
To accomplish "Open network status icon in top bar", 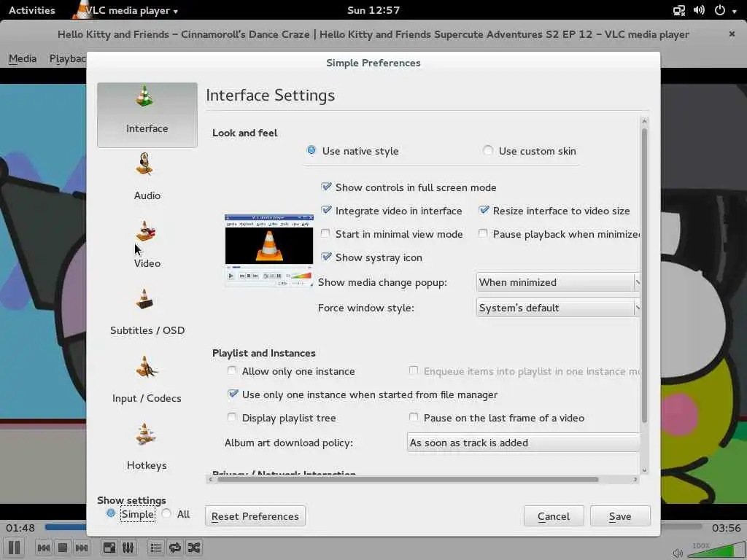I will (679, 10).
